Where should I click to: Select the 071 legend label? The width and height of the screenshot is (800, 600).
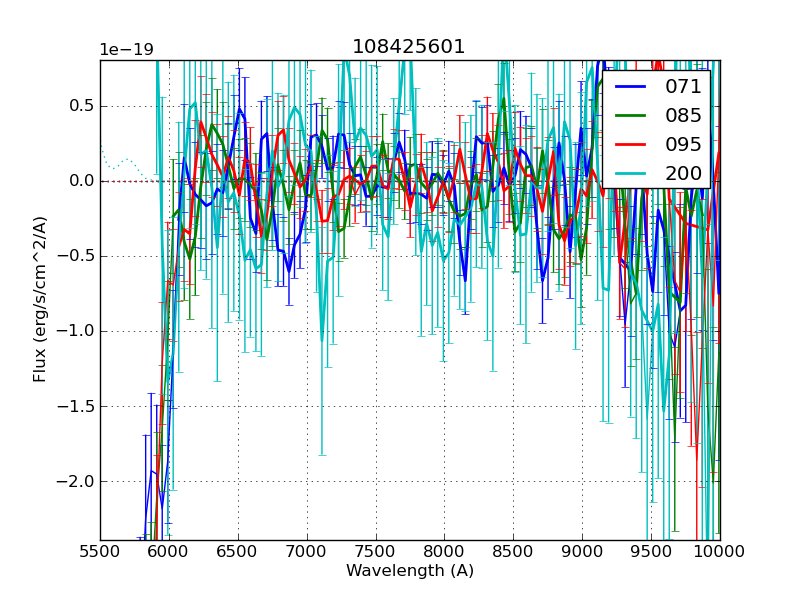(x=683, y=86)
